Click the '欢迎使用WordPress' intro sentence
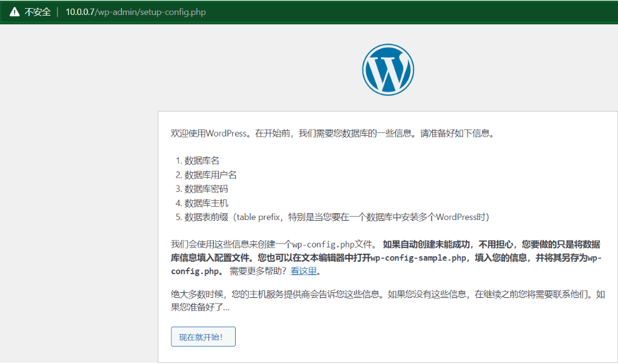This screenshot has width=618, height=364. coord(332,133)
